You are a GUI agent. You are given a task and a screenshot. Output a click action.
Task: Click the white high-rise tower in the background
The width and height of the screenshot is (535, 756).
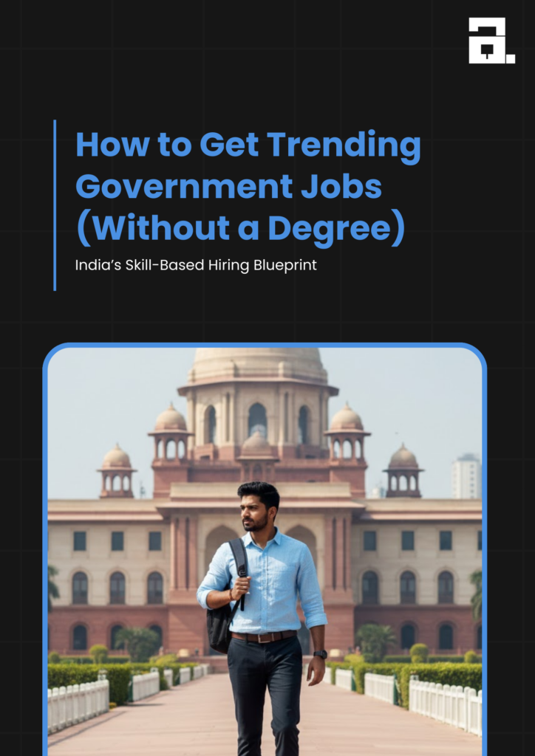click(x=466, y=477)
